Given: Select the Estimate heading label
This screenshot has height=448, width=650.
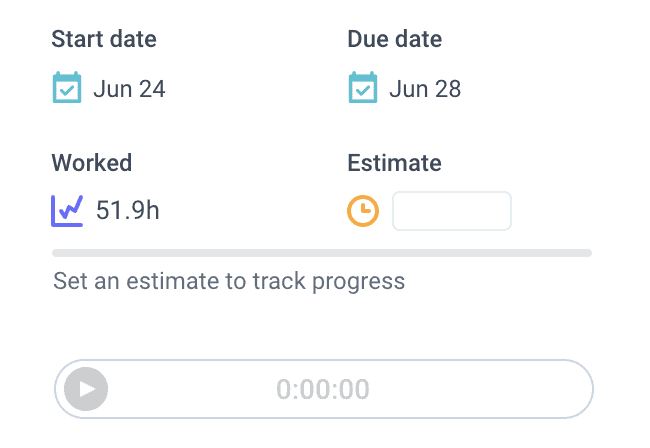Looking at the screenshot, I should (x=394, y=163).
